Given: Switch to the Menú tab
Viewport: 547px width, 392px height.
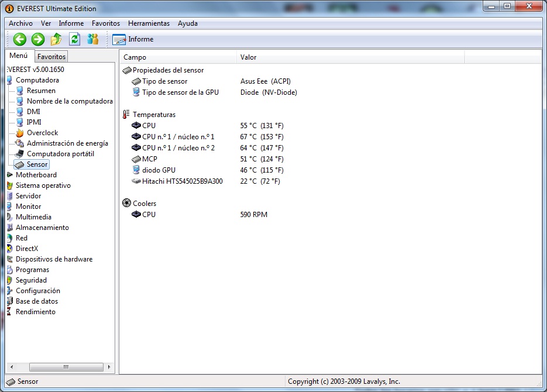Looking at the screenshot, I should [x=19, y=56].
